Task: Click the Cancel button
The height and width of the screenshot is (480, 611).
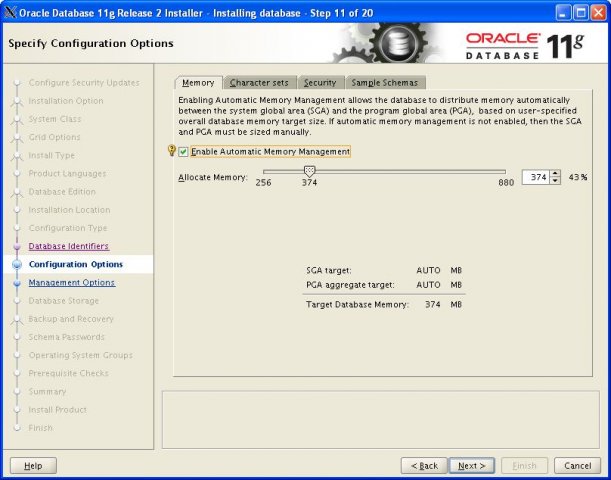Action: pyautogui.click(x=577, y=466)
